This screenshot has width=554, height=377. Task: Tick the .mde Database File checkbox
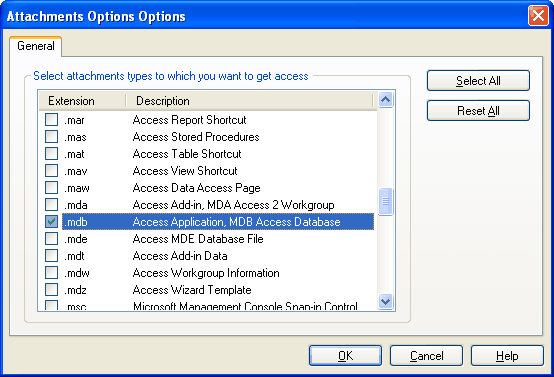(x=51, y=238)
